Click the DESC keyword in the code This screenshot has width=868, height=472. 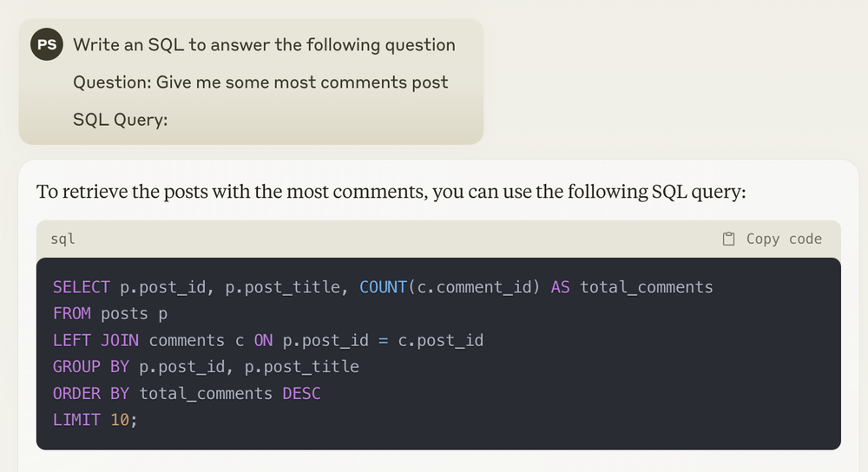pos(302,393)
